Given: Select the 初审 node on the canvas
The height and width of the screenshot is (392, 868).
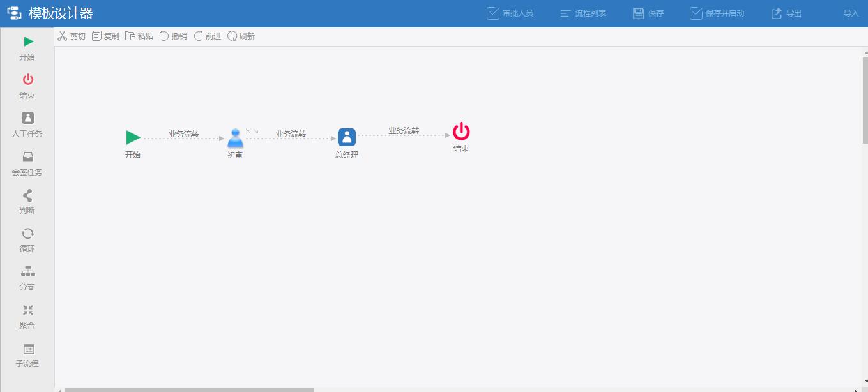Looking at the screenshot, I should click(234, 137).
